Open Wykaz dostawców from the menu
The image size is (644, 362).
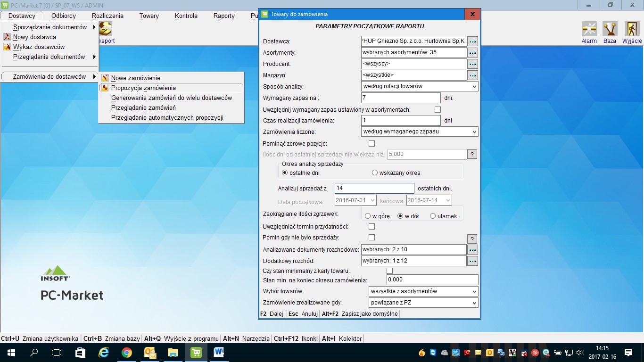(39, 47)
